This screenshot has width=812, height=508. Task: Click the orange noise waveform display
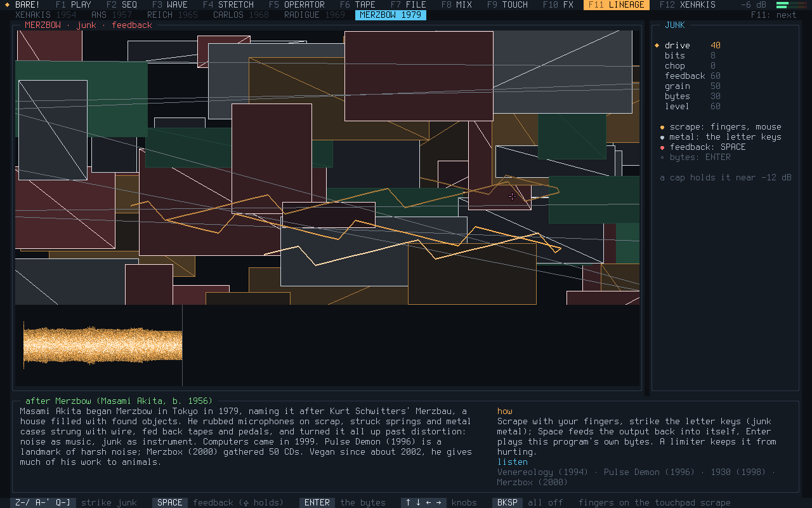[x=103, y=345]
